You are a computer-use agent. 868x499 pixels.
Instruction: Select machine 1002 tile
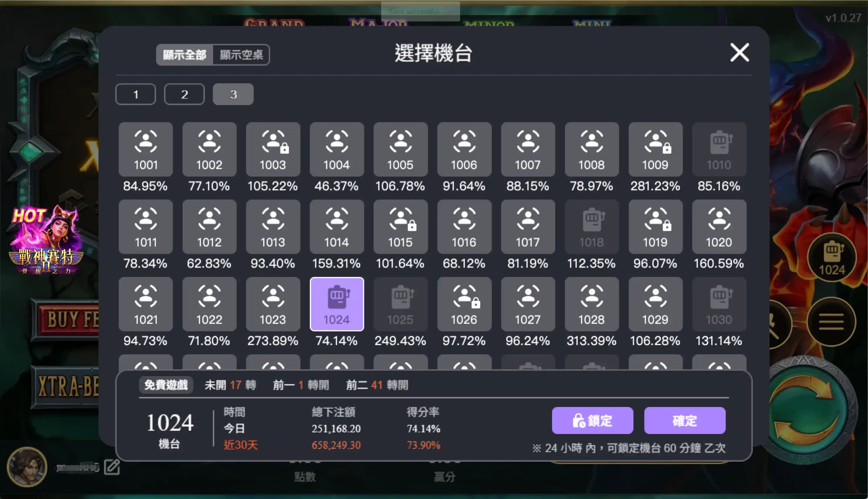click(209, 149)
